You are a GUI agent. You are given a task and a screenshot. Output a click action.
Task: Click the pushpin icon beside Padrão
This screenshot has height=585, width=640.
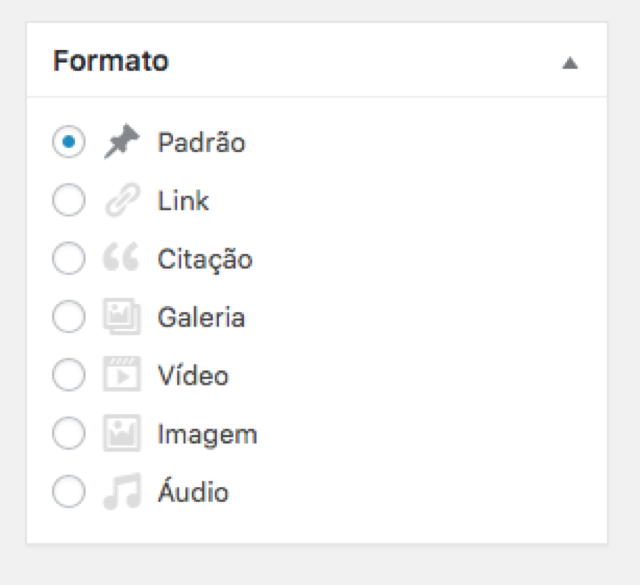click(x=121, y=143)
